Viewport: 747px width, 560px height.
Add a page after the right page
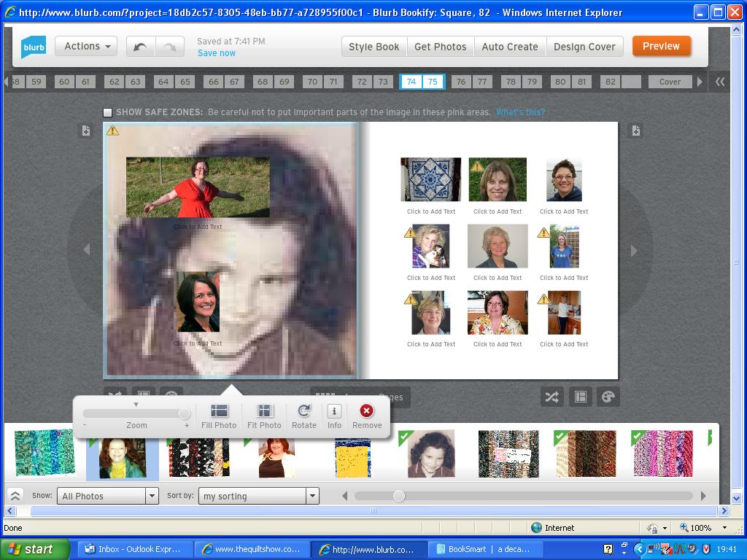coord(635,131)
